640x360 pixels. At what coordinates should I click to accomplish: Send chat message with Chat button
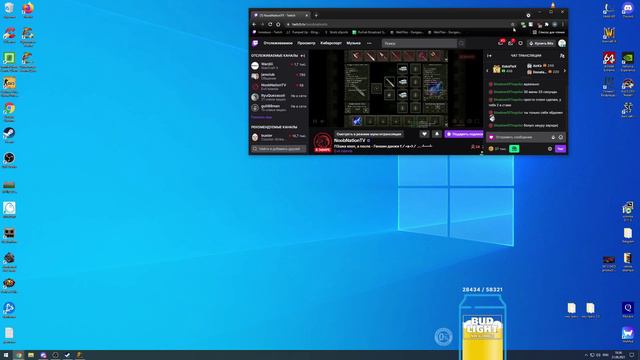point(560,149)
